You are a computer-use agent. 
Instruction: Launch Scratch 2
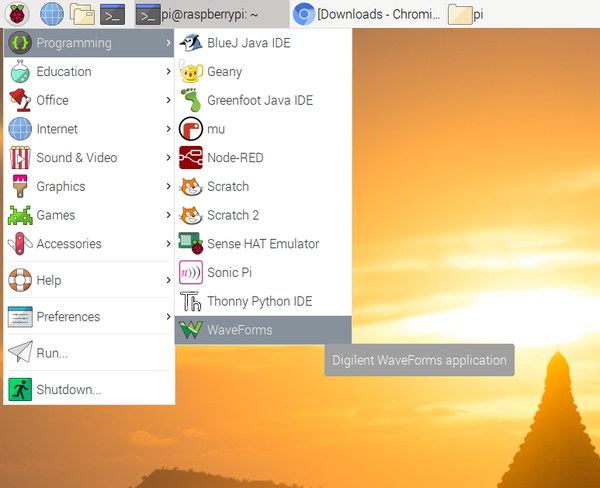[233, 215]
